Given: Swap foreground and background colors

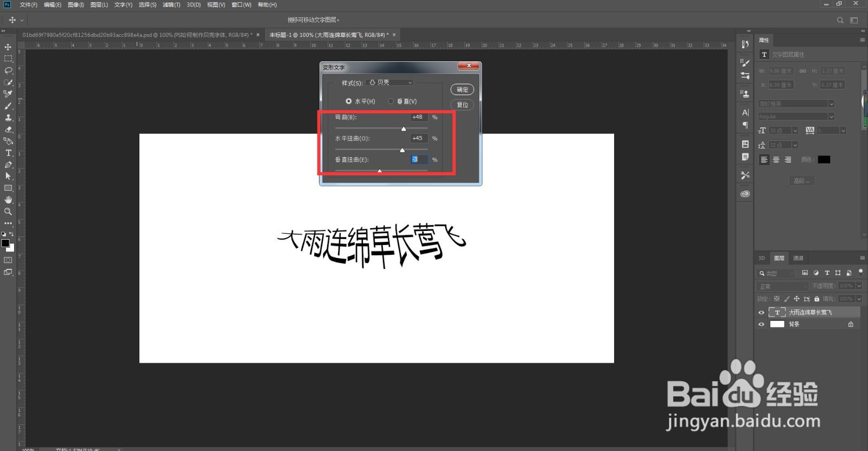Looking at the screenshot, I should pyautogui.click(x=11, y=234).
